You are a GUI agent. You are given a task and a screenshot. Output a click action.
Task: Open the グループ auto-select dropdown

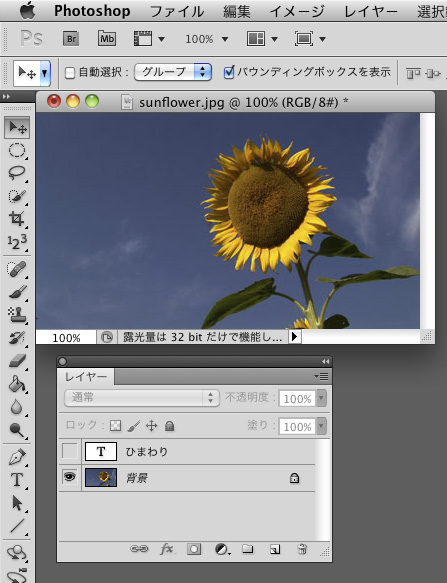coord(173,72)
